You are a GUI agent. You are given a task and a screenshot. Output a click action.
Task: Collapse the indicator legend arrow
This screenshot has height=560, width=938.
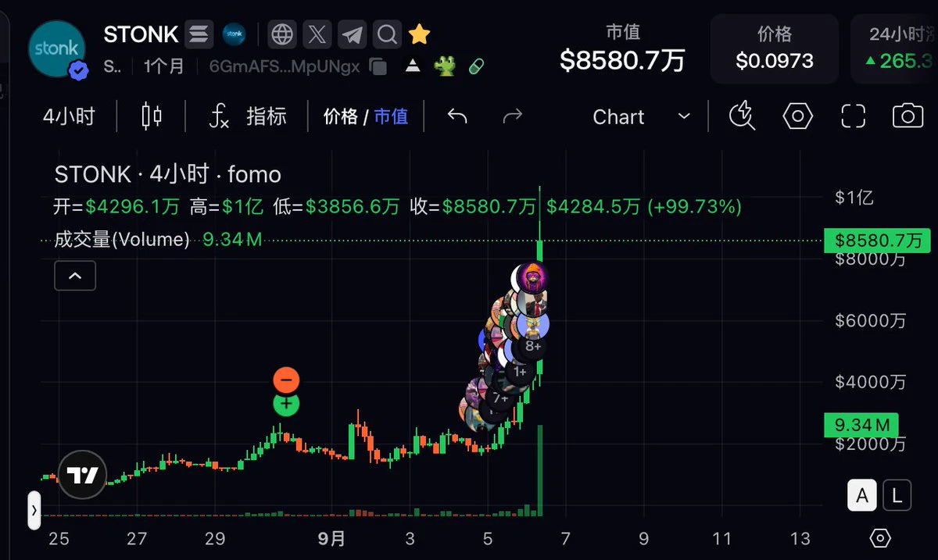coord(75,276)
